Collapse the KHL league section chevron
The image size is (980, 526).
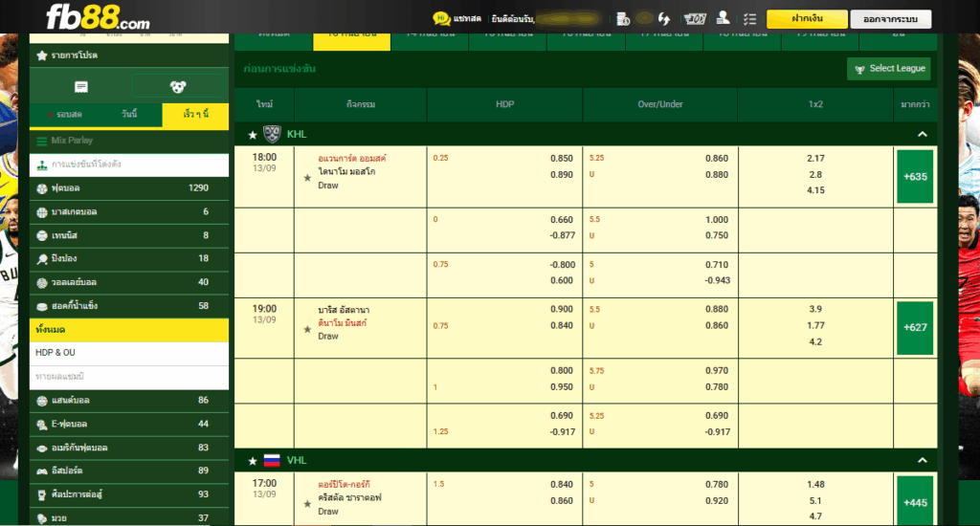click(x=923, y=134)
